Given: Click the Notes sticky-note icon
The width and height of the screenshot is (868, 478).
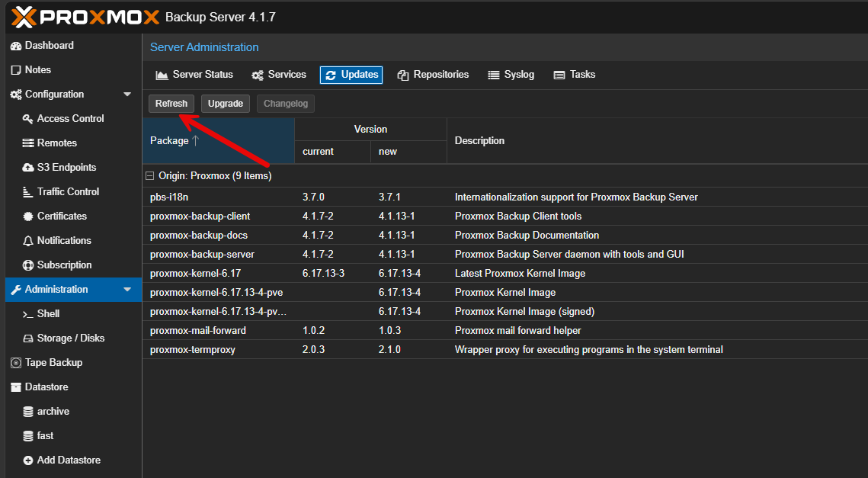Looking at the screenshot, I should coord(16,70).
